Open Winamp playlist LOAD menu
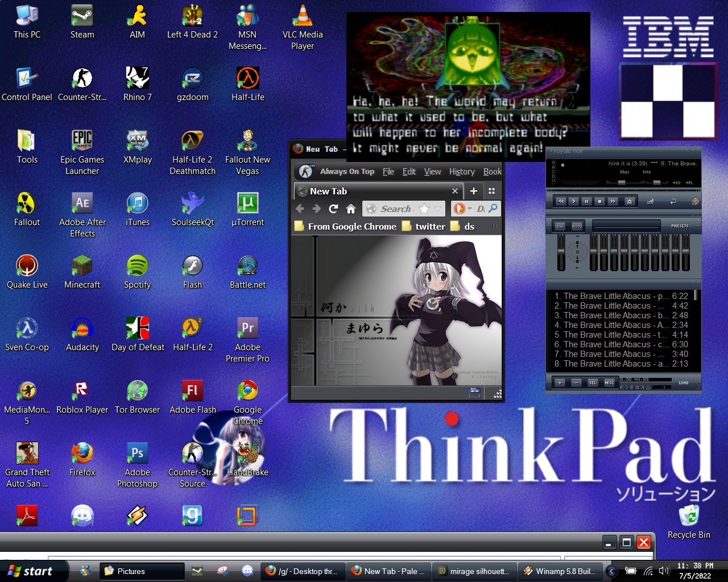Screen dimensions: 728x582 [683, 383]
